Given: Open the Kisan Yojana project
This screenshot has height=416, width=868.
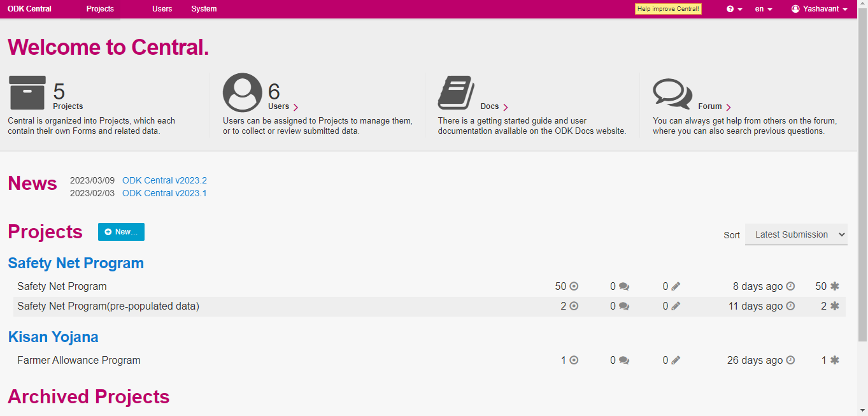Looking at the screenshot, I should (x=53, y=337).
